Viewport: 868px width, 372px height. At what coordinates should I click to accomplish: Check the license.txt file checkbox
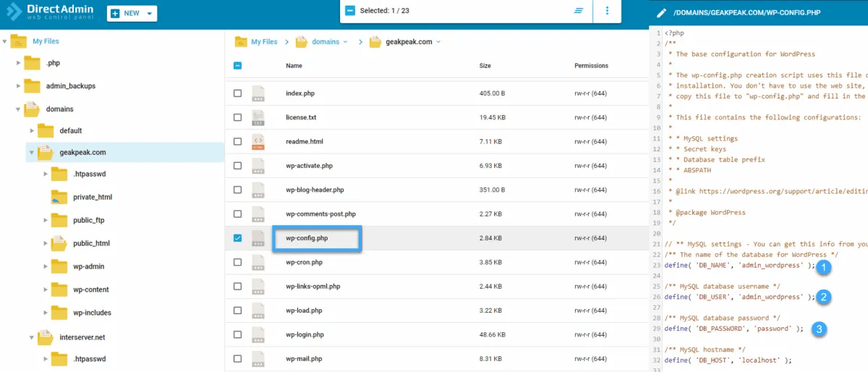point(237,117)
